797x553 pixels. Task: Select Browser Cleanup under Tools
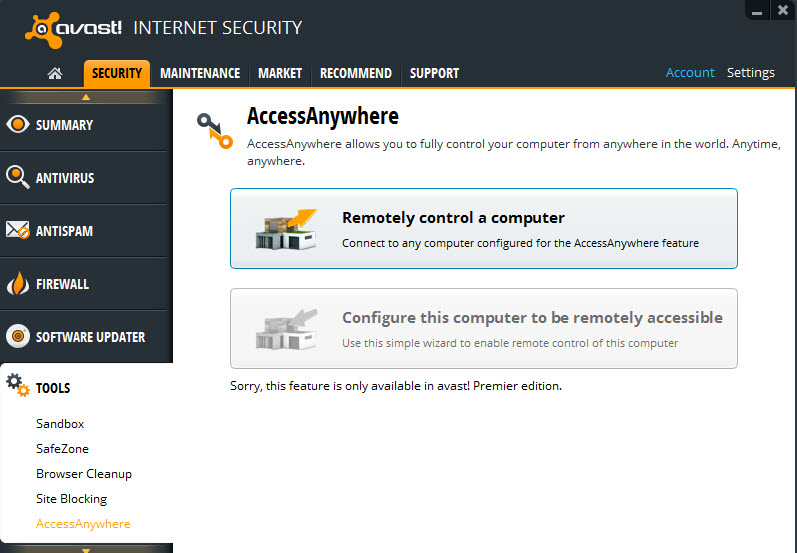(x=84, y=474)
